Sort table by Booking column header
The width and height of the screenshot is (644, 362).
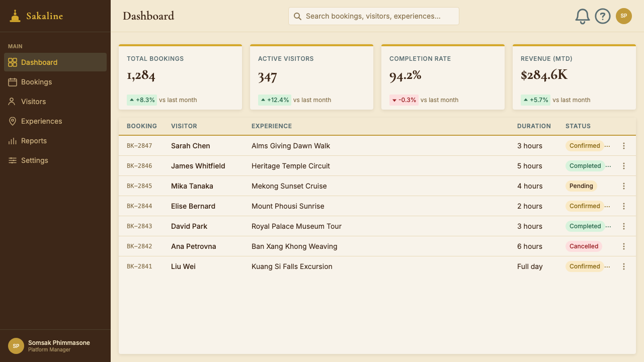pyautogui.click(x=142, y=126)
